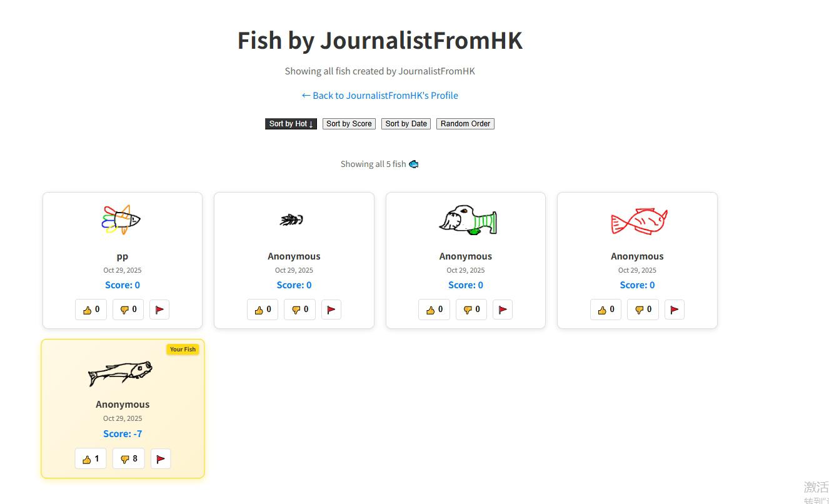The height and width of the screenshot is (504, 829).
Task: Report the pp fish with flag icon
Action: 159,310
